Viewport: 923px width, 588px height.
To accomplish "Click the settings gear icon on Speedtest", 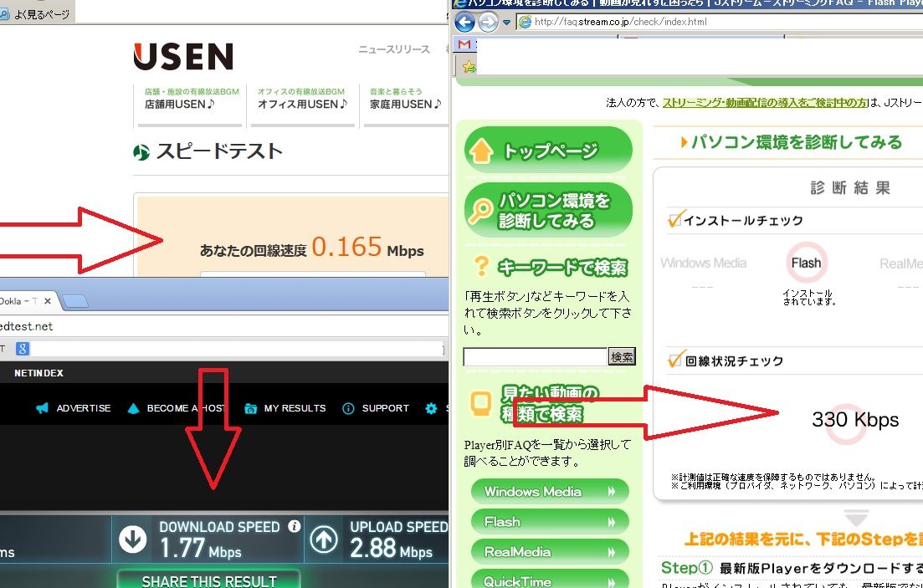I will point(432,408).
